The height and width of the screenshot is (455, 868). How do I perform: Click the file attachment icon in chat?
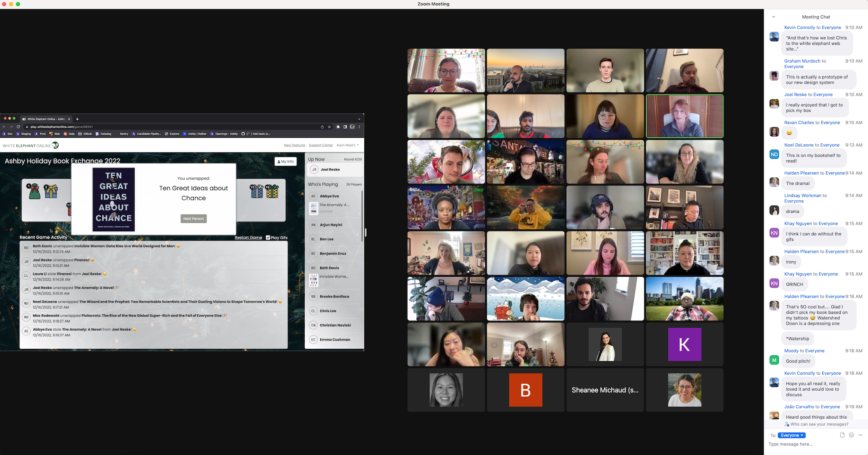click(x=842, y=435)
